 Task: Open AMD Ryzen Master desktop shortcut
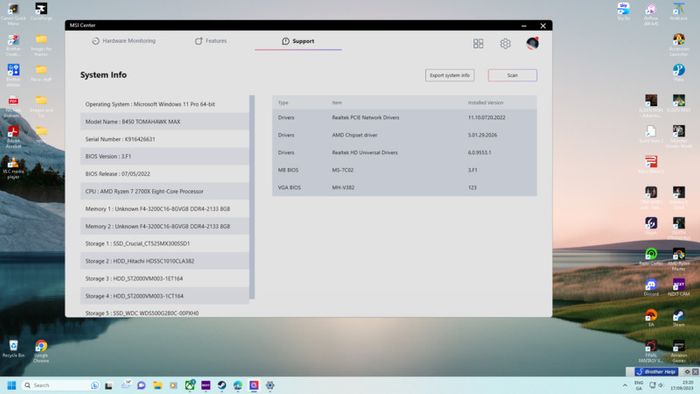click(679, 259)
